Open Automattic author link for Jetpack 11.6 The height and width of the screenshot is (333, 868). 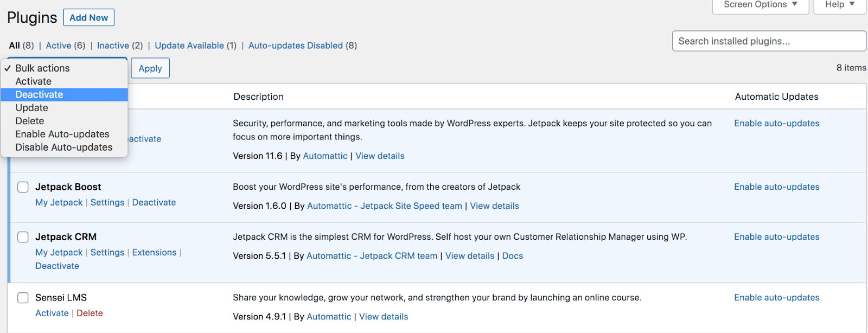325,156
